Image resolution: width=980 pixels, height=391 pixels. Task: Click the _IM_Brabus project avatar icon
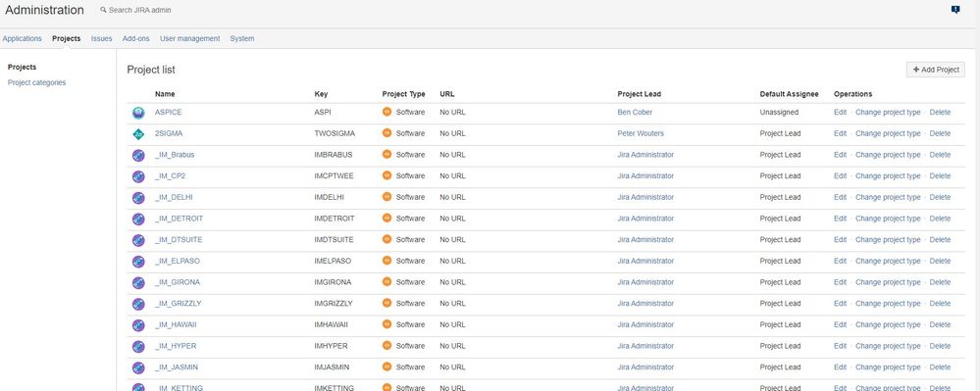point(138,156)
